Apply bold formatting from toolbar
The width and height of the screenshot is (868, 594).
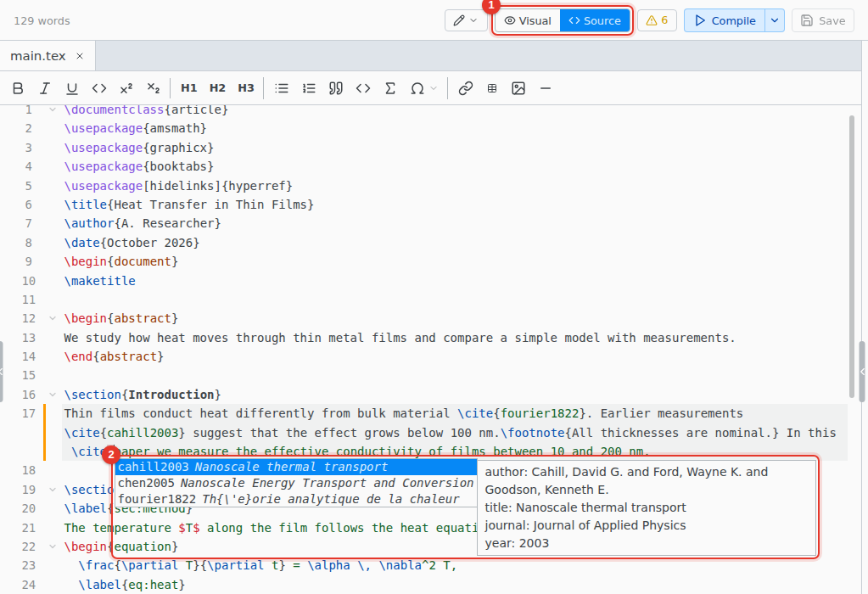[18, 88]
